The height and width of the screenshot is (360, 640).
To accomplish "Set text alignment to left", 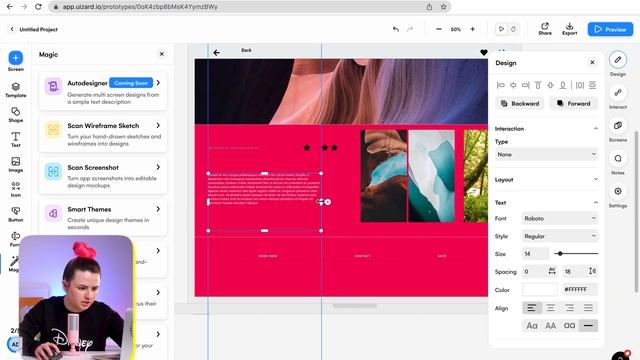I will [532, 308].
